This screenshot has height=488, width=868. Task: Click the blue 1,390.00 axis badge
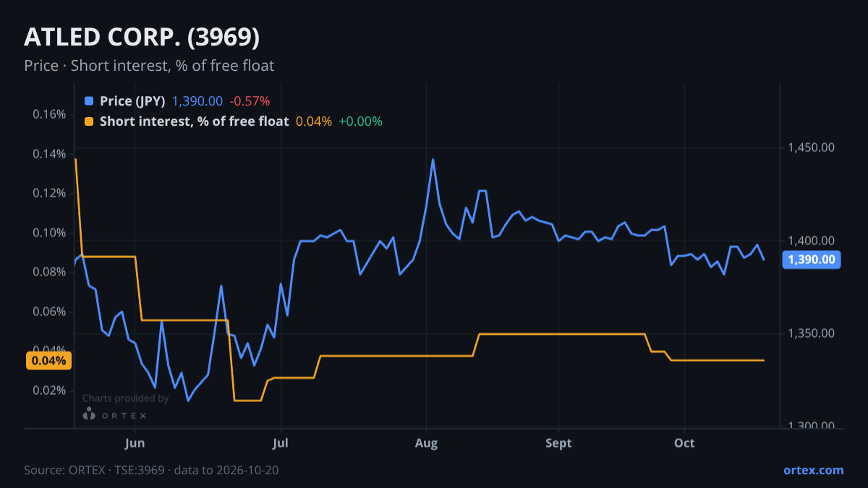click(812, 260)
